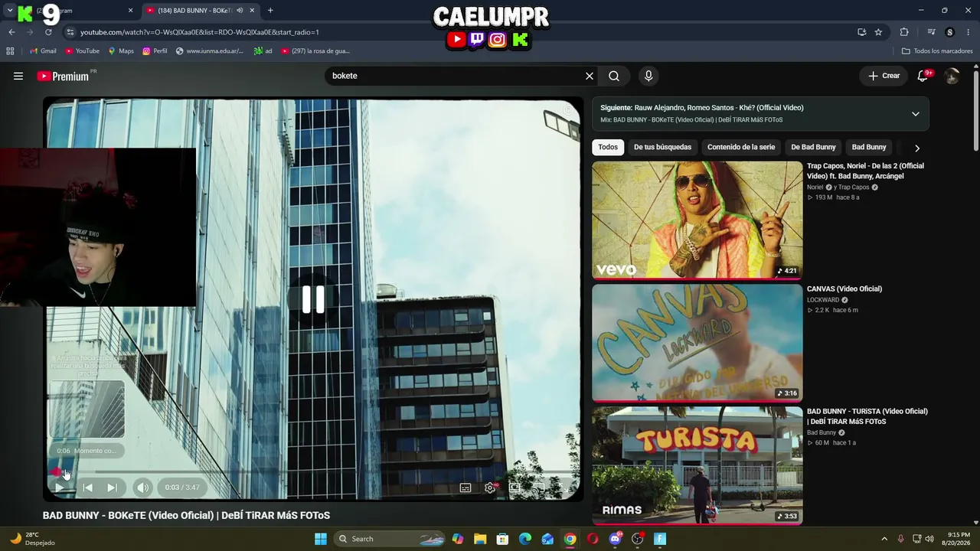Open Opera browser from the taskbar
This screenshot has height=551, width=980.
click(593, 539)
